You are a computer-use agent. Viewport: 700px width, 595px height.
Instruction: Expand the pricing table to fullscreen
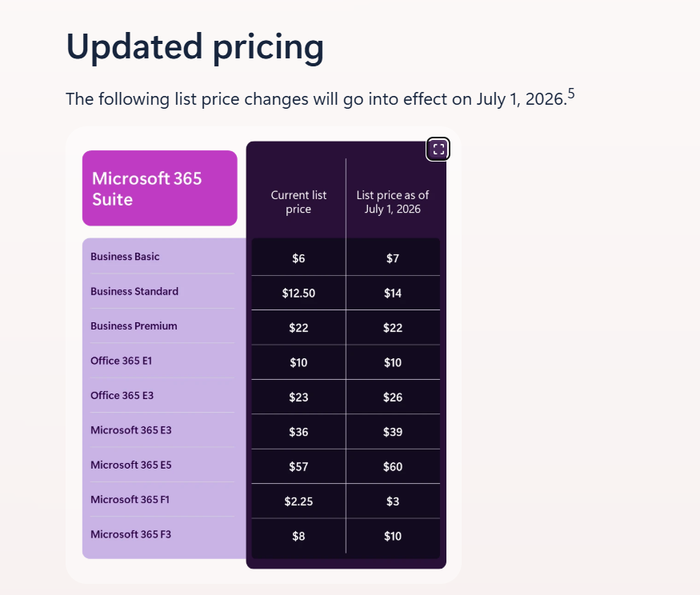tap(438, 149)
